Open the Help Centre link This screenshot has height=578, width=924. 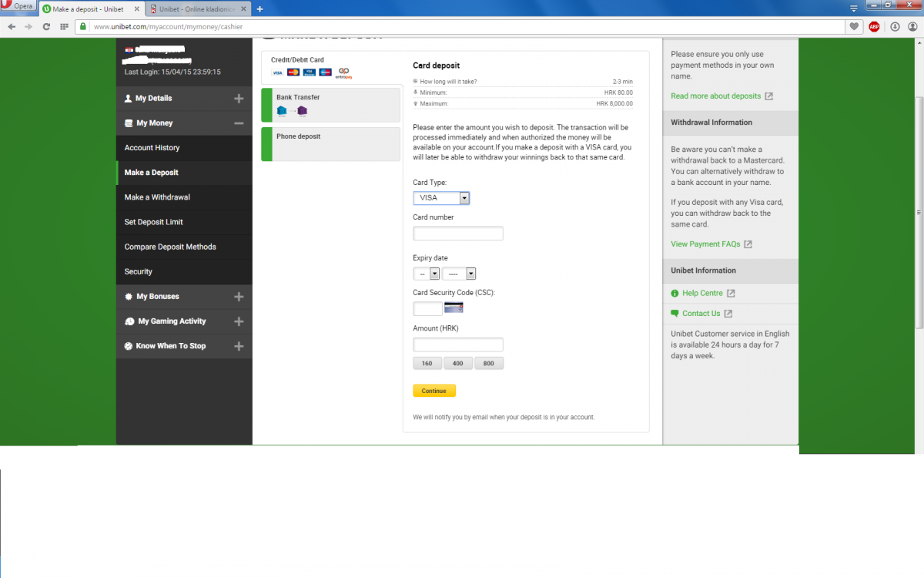[x=702, y=294]
